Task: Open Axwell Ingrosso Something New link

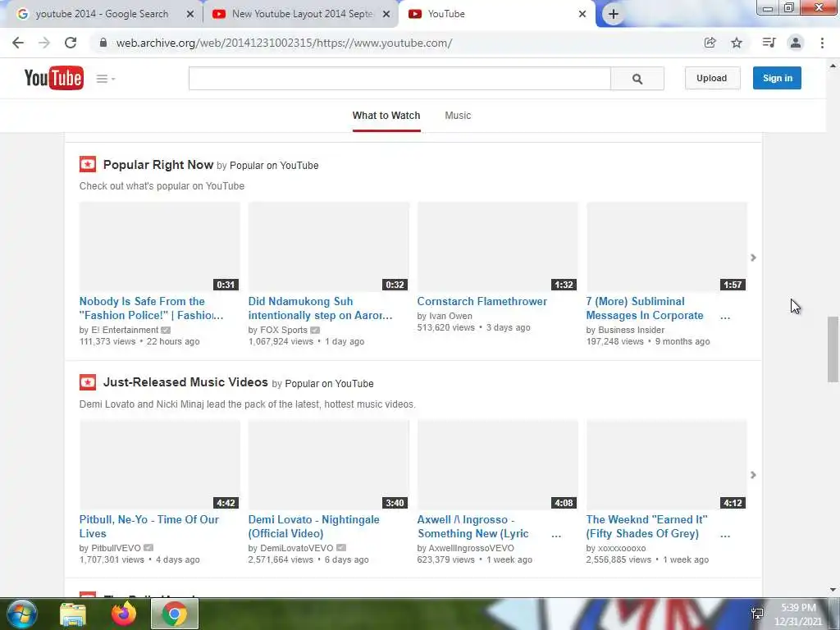Action: tap(473, 527)
